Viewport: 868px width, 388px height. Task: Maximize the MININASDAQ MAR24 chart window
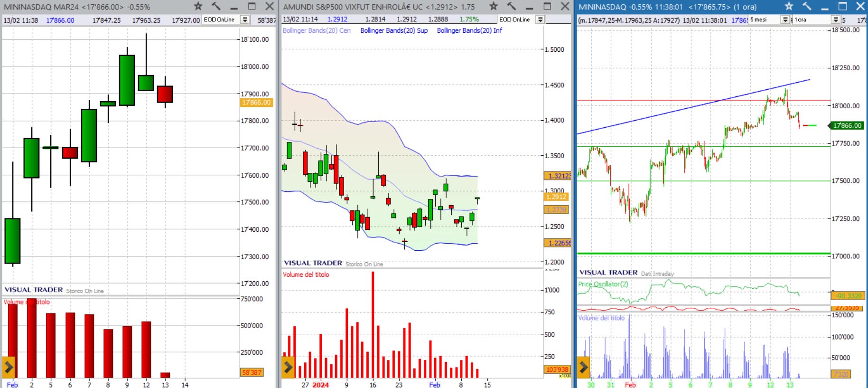point(252,6)
